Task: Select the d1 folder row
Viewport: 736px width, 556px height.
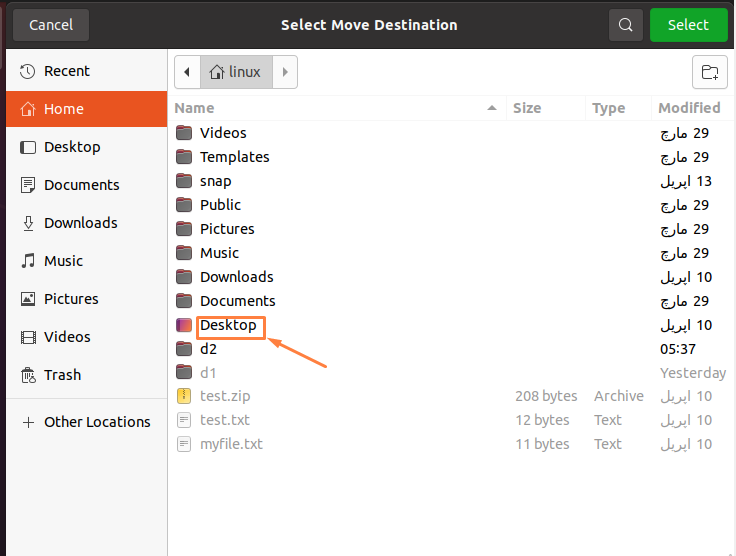Action: [451, 373]
